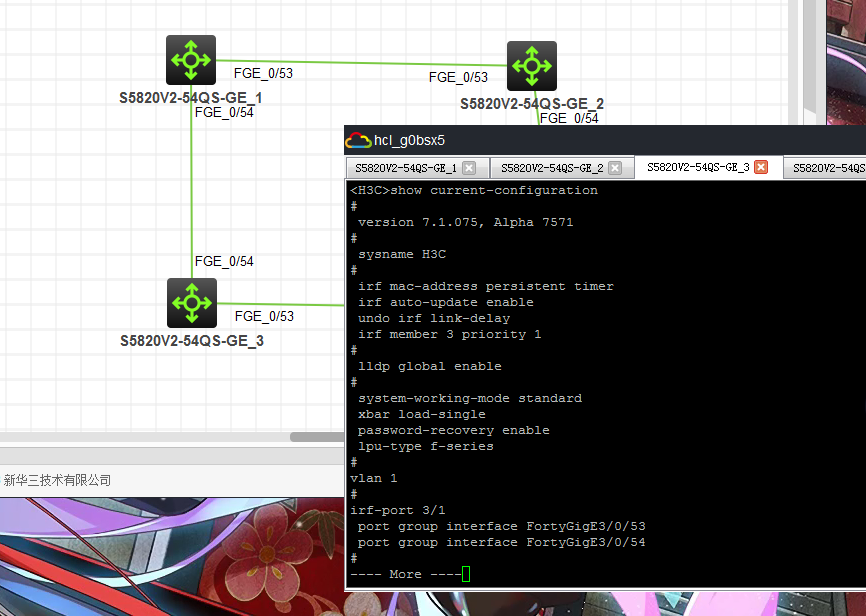Select the S5820V2-54QS-GE_2 switch icon
The height and width of the screenshot is (616, 866).
tap(532, 66)
